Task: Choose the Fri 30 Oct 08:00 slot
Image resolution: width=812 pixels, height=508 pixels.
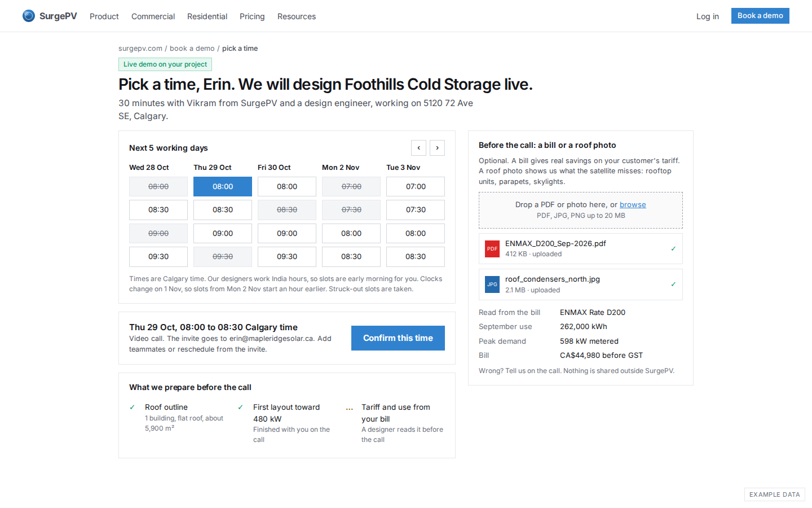Action: pyautogui.click(x=287, y=187)
